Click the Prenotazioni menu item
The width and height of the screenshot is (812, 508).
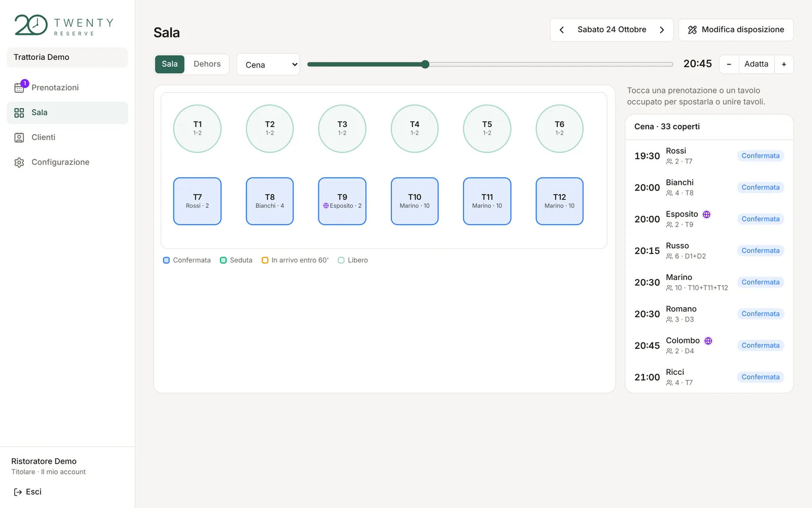(x=67, y=88)
